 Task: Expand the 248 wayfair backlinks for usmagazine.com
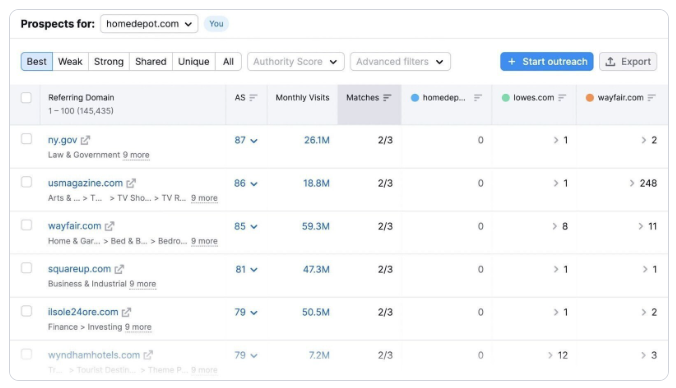pyautogui.click(x=643, y=183)
